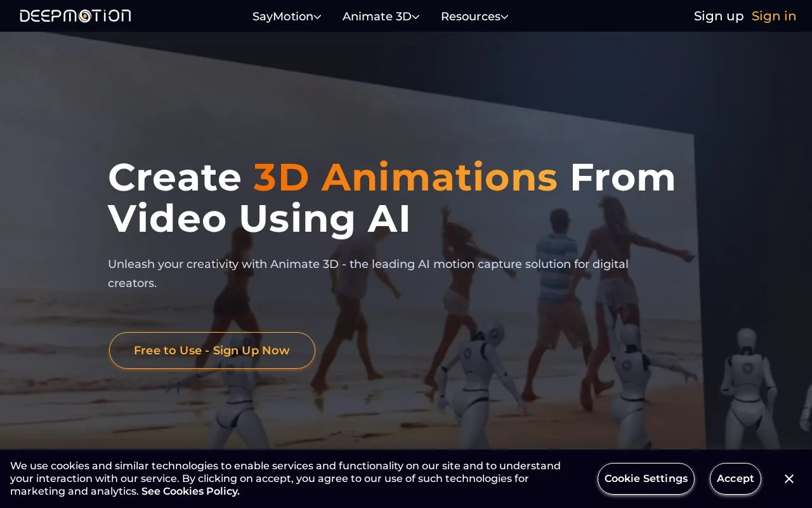
Task: Open the Resources dropdown
Action: coord(475,17)
